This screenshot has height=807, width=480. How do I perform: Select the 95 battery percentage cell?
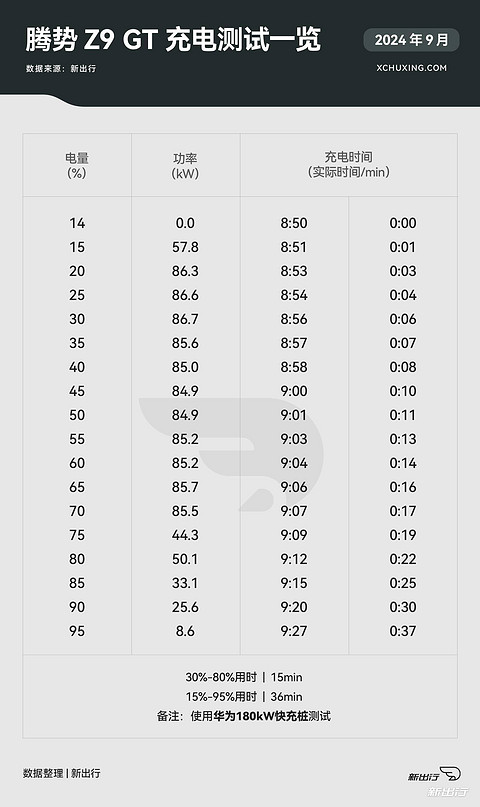77,631
